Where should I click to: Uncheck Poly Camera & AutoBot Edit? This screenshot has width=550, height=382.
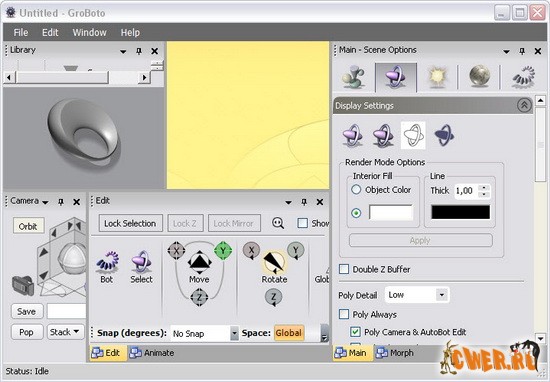[355, 332]
